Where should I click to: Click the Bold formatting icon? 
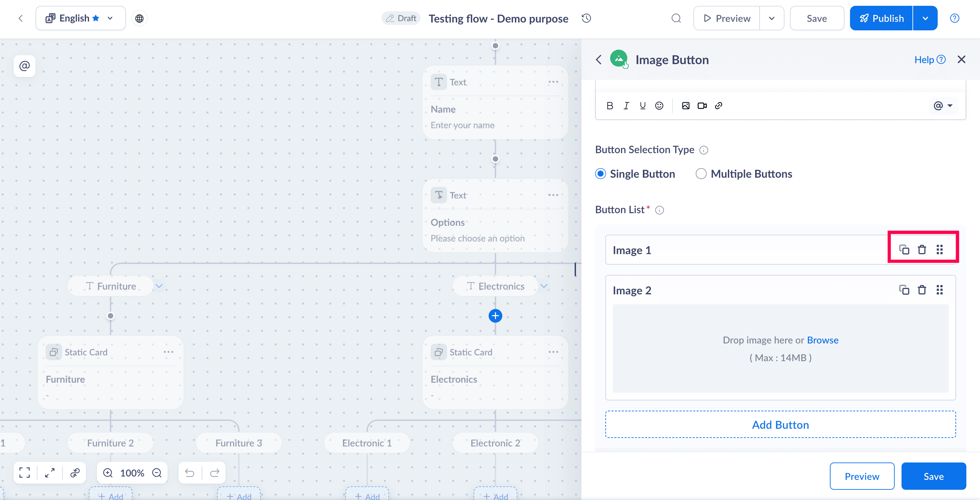(610, 106)
